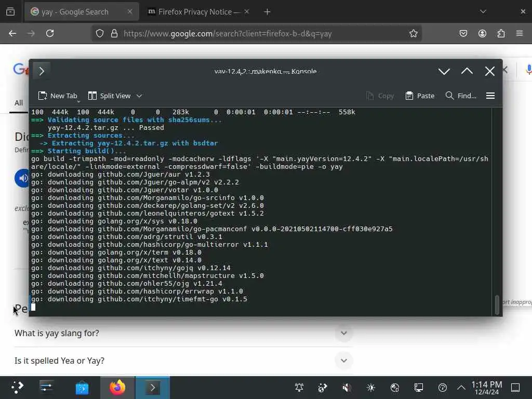
Task: Open the audio volume tray icon
Action: (x=347, y=388)
